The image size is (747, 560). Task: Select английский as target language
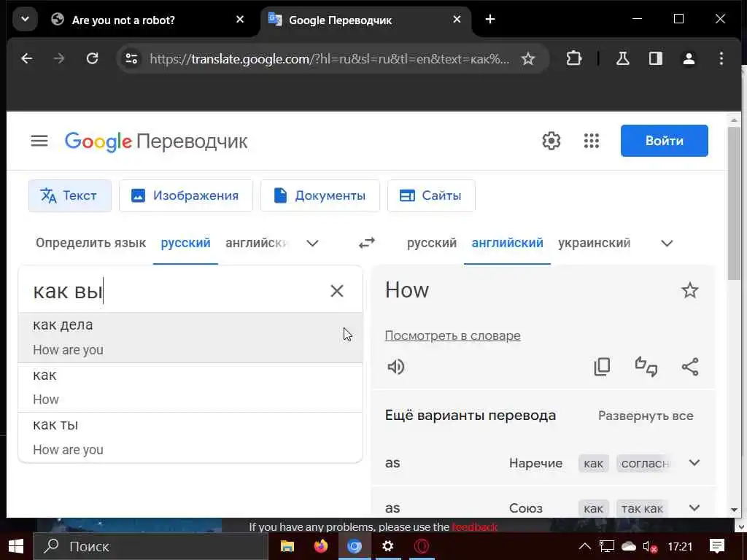point(508,243)
